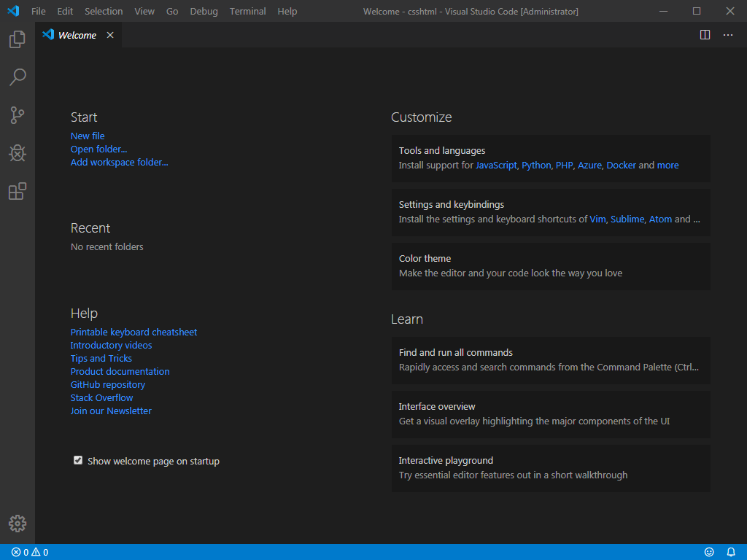Open the View menu
Image resolution: width=747 pixels, height=560 pixels.
tap(144, 12)
